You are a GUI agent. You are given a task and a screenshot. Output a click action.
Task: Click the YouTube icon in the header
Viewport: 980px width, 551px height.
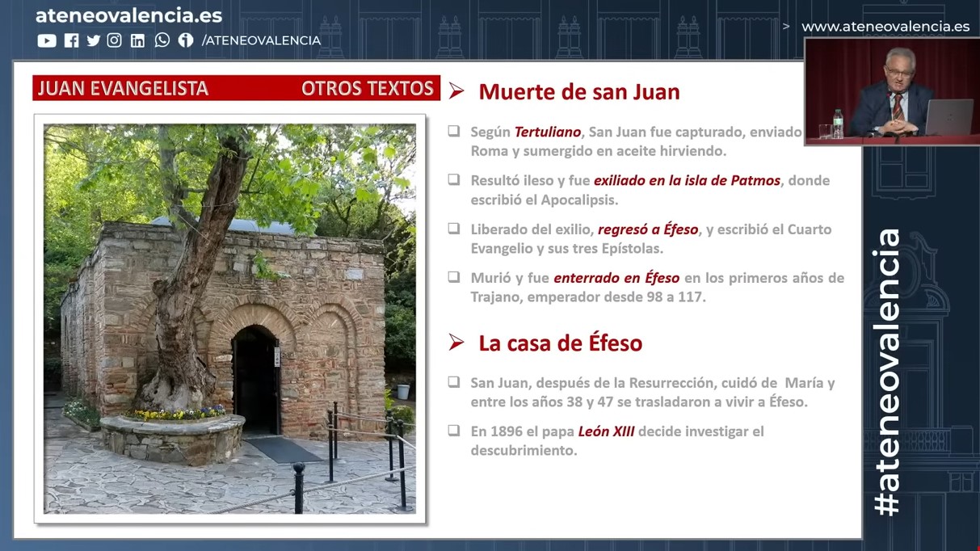tap(47, 40)
